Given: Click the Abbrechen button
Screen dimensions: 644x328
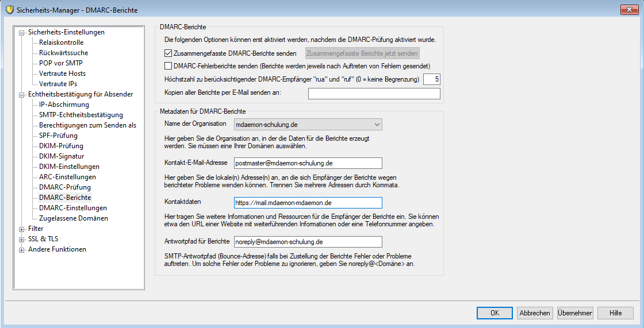Looking at the screenshot, I should [x=535, y=313].
